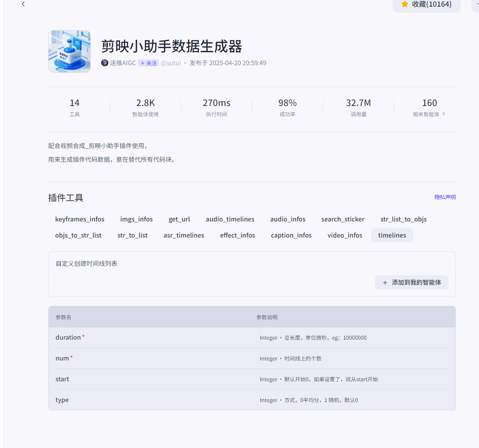
Task: Click the 参数名 column header
Action: (64, 317)
